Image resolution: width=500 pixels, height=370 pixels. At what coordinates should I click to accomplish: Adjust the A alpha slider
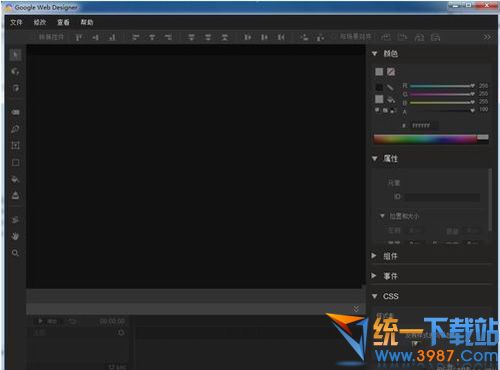click(x=442, y=110)
